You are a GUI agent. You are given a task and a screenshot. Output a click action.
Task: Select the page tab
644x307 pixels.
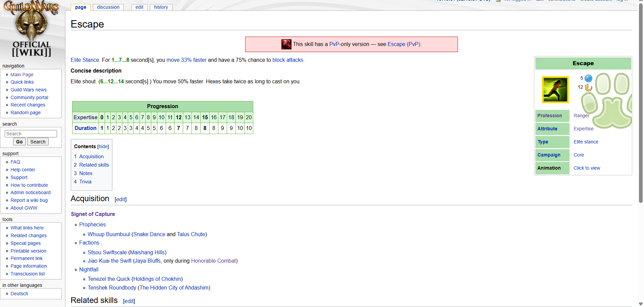coord(80,7)
